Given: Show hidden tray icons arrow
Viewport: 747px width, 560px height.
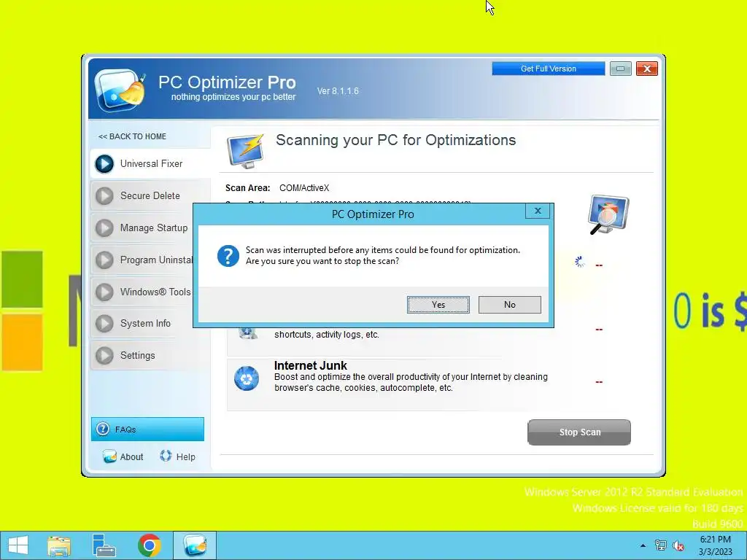Looking at the screenshot, I should click(643, 545).
